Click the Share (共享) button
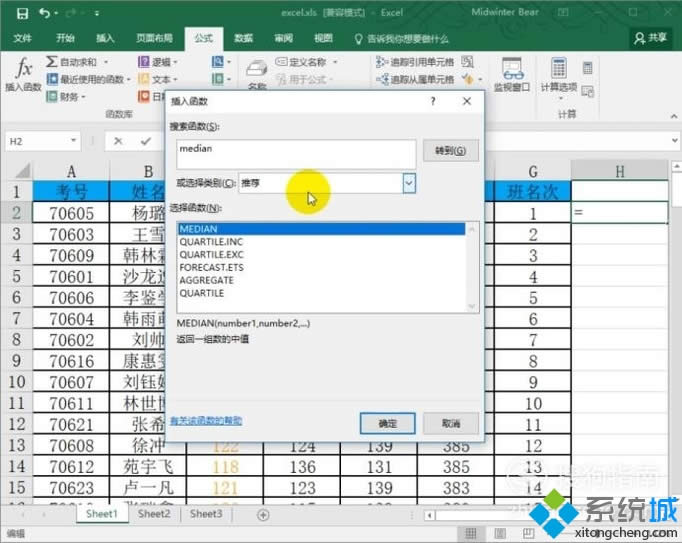Image resolution: width=682 pixels, height=543 pixels. (x=652, y=37)
